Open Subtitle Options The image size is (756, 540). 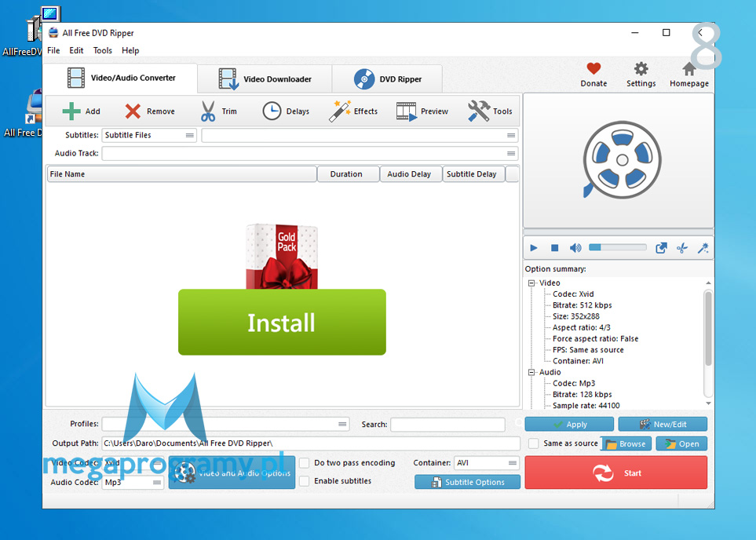(467, 482)
